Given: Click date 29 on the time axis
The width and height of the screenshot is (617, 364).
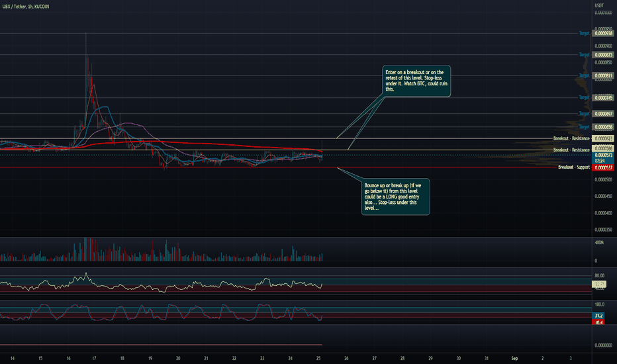Looking at the screenshot, I should click(430, 359).
